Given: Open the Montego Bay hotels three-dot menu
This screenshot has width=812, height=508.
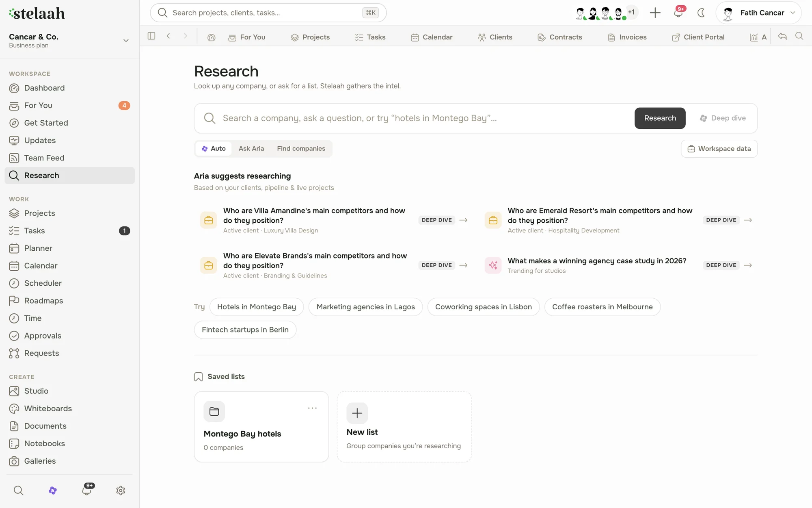Looking at the screenshot, I should click(x=312, y=408).
